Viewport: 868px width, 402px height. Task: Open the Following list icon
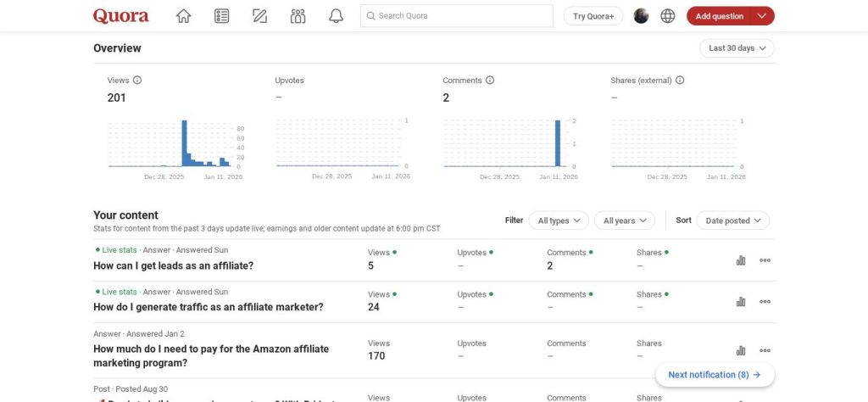point(221,16)
